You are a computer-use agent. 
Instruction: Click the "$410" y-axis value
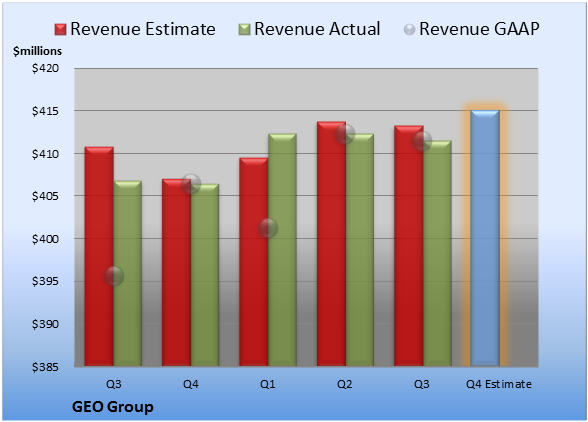pyautogui.click(x=45, y=154)
